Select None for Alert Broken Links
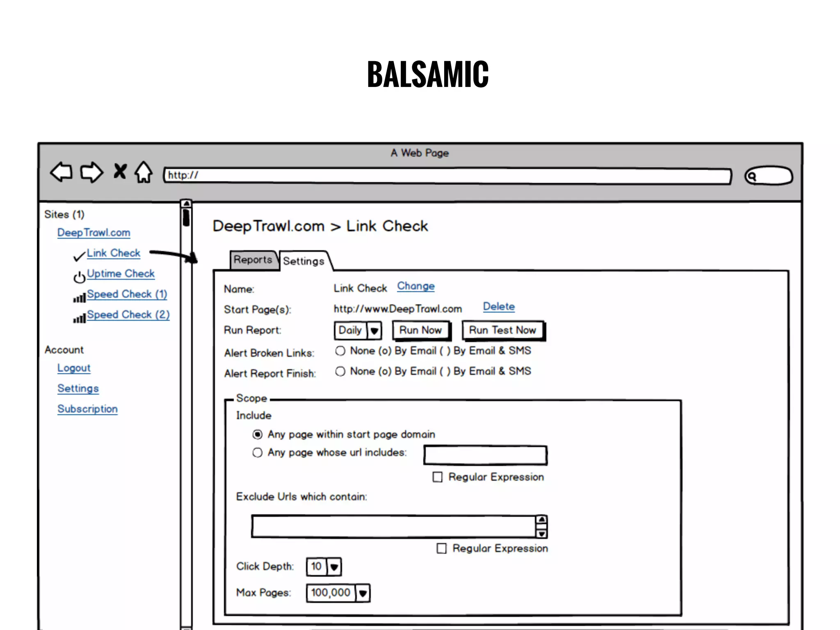The width and height of the screenshot is (840, 630). pos(340,351)
